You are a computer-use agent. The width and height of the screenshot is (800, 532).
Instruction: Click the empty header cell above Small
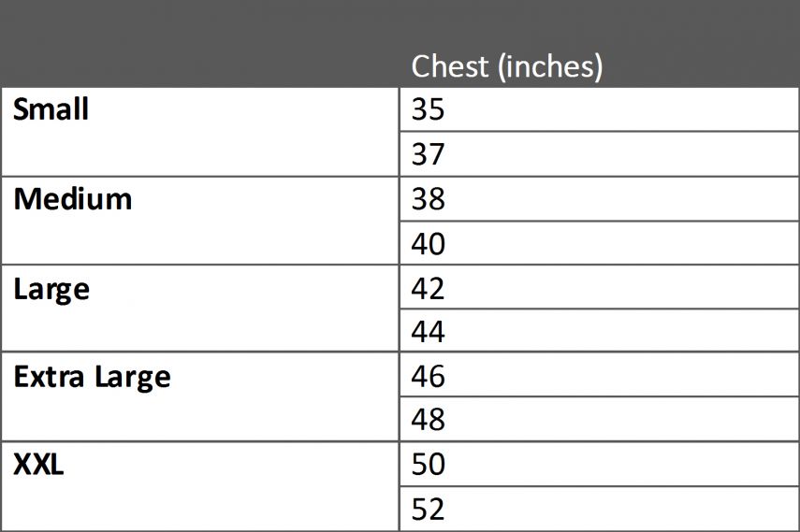(199, 43)
